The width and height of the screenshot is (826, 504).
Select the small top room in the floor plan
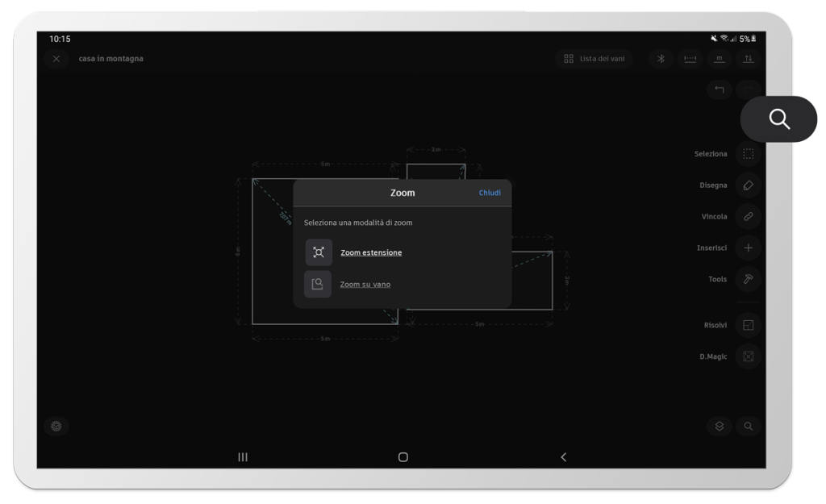436,171
